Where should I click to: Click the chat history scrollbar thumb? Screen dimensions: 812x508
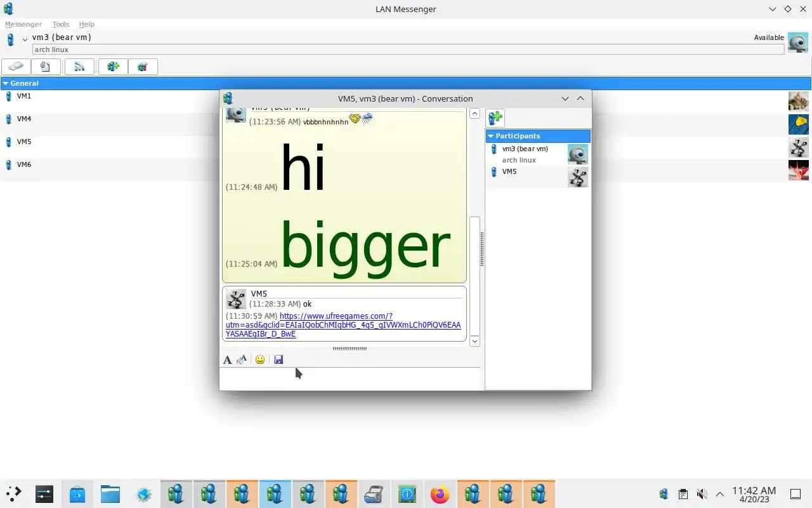point(475,276)
